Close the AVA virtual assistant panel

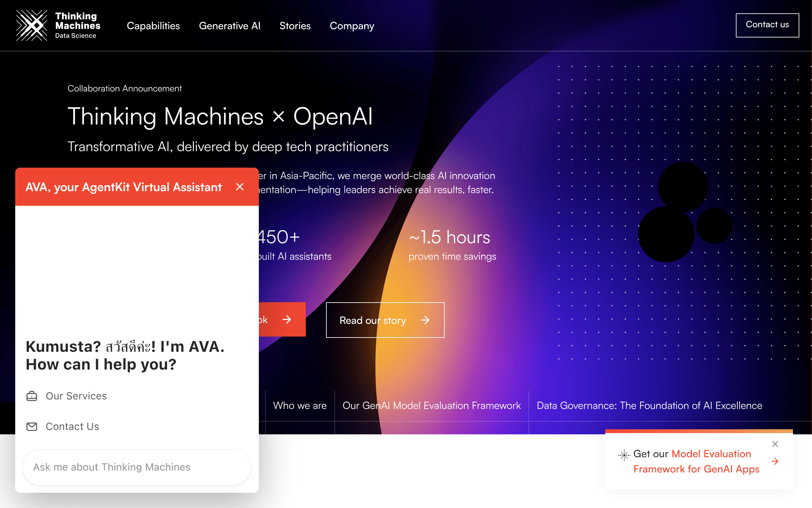tap(239, 187)
